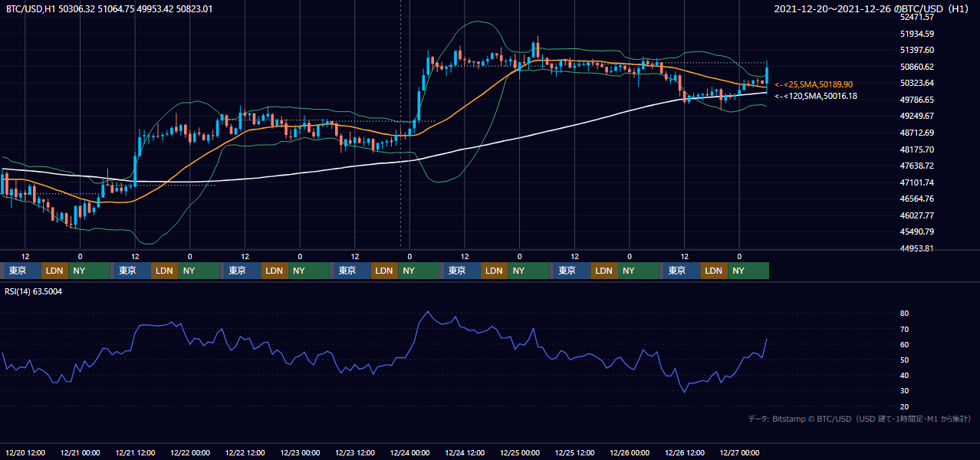Click RSI axis level 30
The height and width of the screenshot is (460, 980).
[905, 391]
